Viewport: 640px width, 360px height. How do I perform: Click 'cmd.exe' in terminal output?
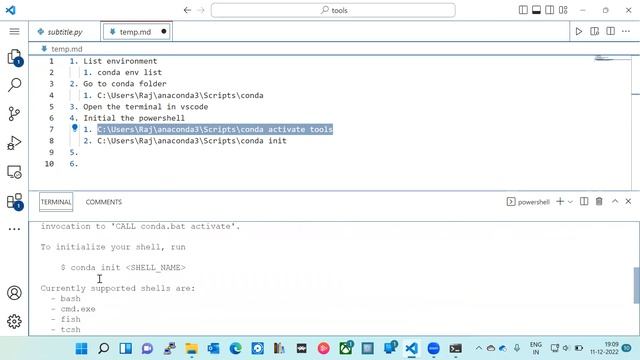tap(78, 309)
